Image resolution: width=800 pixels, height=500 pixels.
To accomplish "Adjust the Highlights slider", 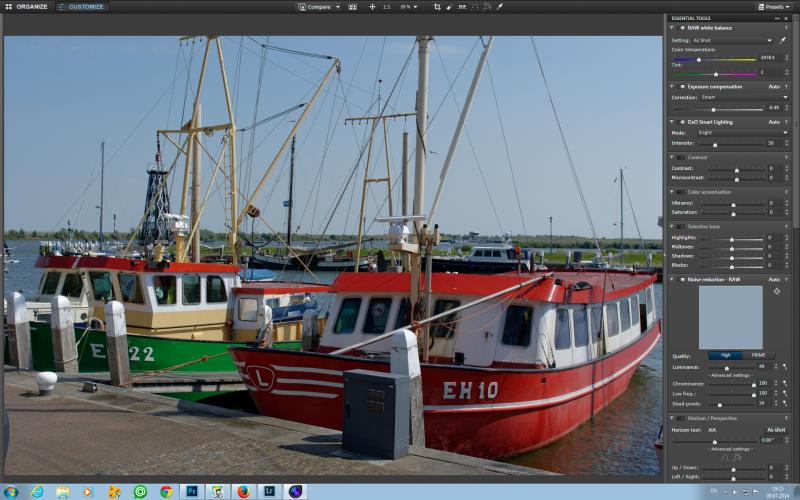I will pos(732,239).
